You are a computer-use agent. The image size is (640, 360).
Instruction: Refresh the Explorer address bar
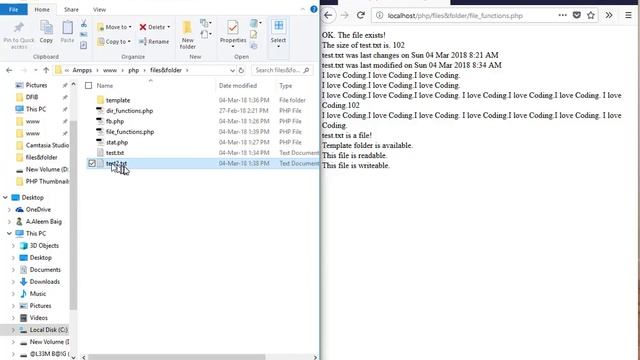(x=241, y=70)
